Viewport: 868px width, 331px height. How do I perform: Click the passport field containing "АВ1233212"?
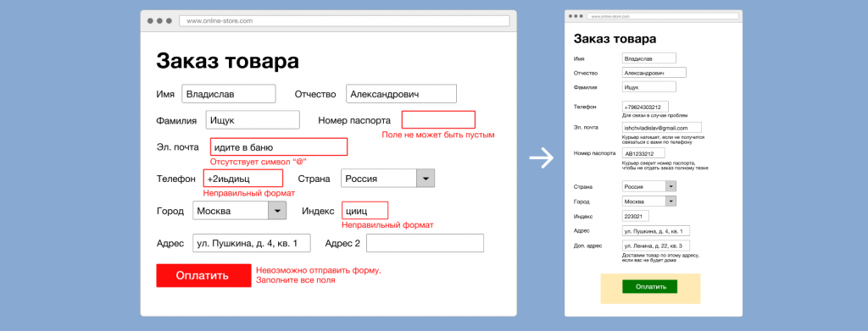643,153
